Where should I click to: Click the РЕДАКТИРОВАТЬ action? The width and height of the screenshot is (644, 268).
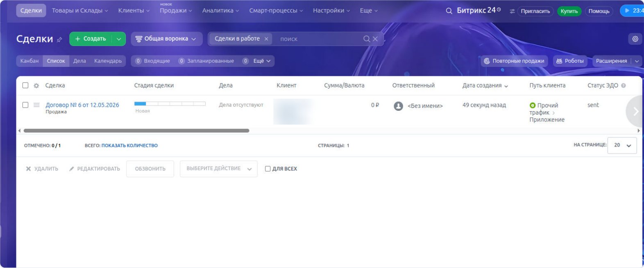click(x=95, y=169)
